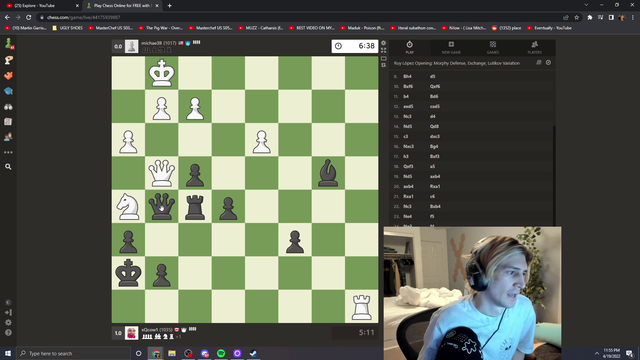The width and height of the screenshot is (640, 360).
Task: Select move 14... Qd8 in the move list
Action: point(434,127)
